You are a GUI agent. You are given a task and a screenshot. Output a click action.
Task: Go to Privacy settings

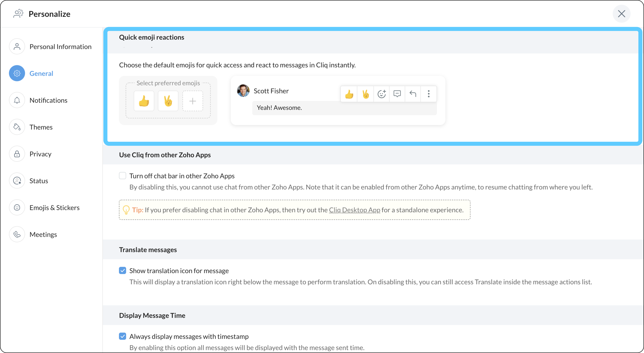pos(40,154)
